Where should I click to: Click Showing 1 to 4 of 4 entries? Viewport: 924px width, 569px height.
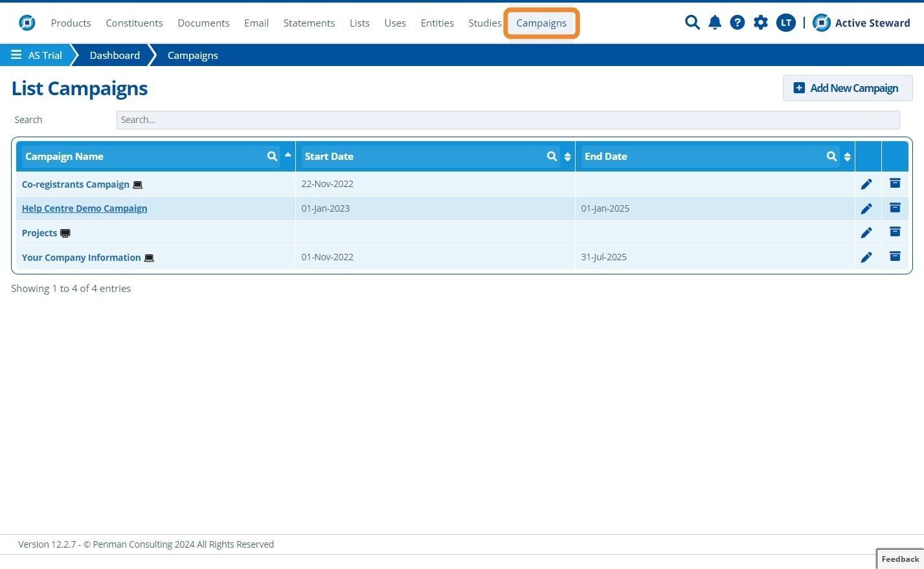tap(71, 289)
